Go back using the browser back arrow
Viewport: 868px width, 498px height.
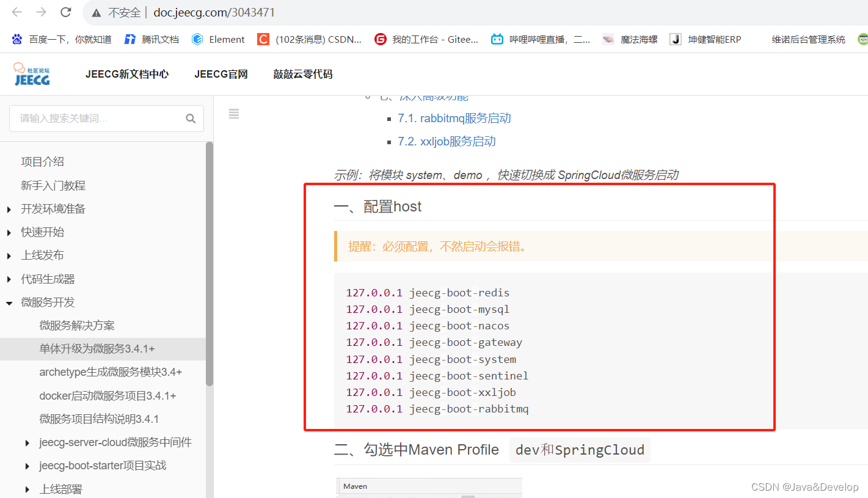pyautogui.click(x=17, y=12)
